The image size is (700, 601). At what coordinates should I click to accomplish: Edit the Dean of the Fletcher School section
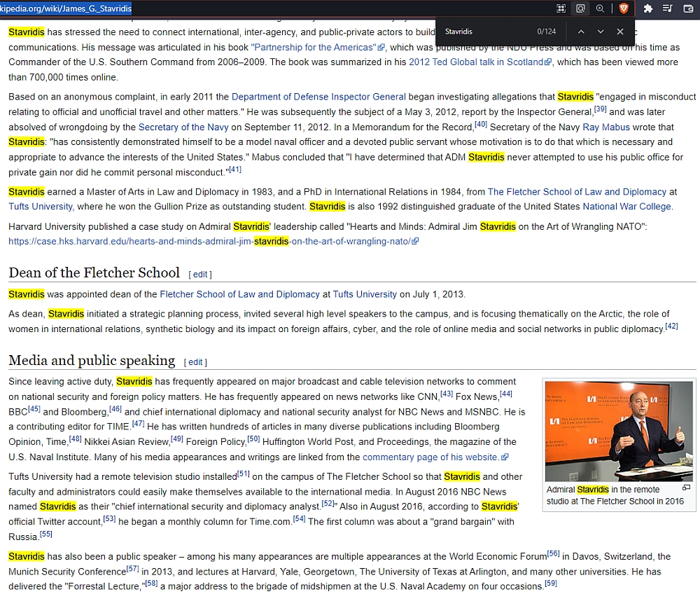pyautogui.click(x=200, y=275)
